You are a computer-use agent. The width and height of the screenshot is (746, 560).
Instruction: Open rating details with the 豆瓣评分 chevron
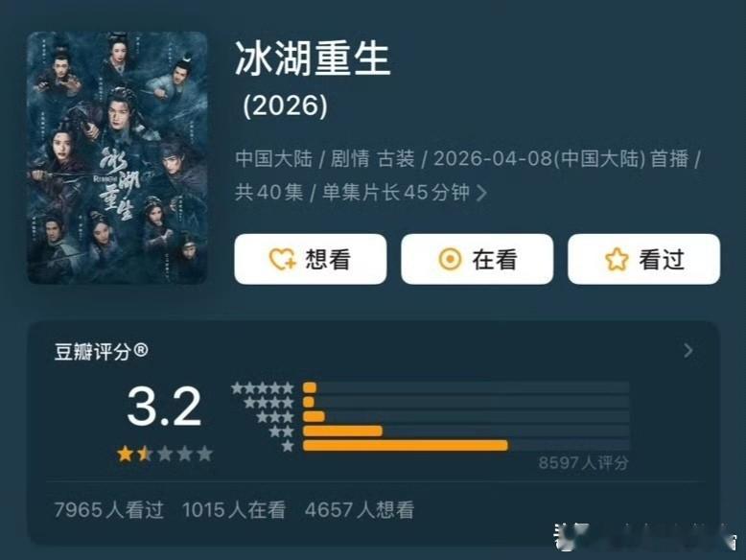point(688,351)
